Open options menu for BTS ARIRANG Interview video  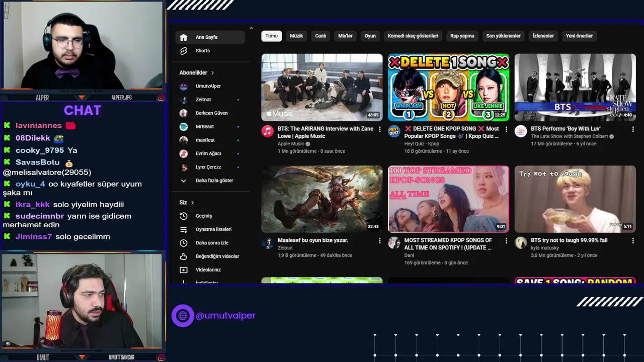pos(380,129)
